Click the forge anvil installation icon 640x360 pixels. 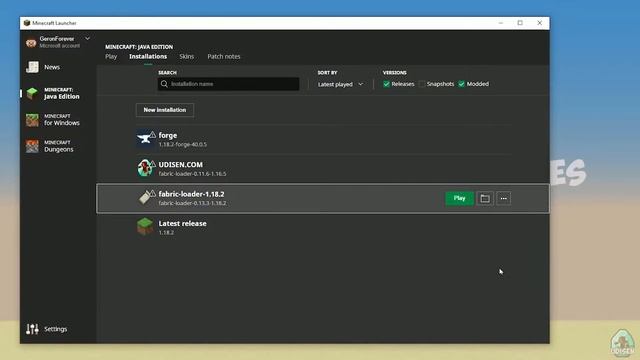click(145, 139)
